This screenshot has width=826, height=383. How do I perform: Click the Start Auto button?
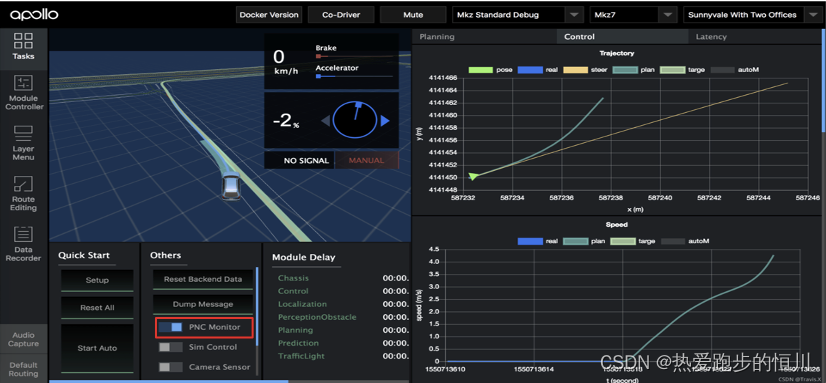tap(97, 348)
